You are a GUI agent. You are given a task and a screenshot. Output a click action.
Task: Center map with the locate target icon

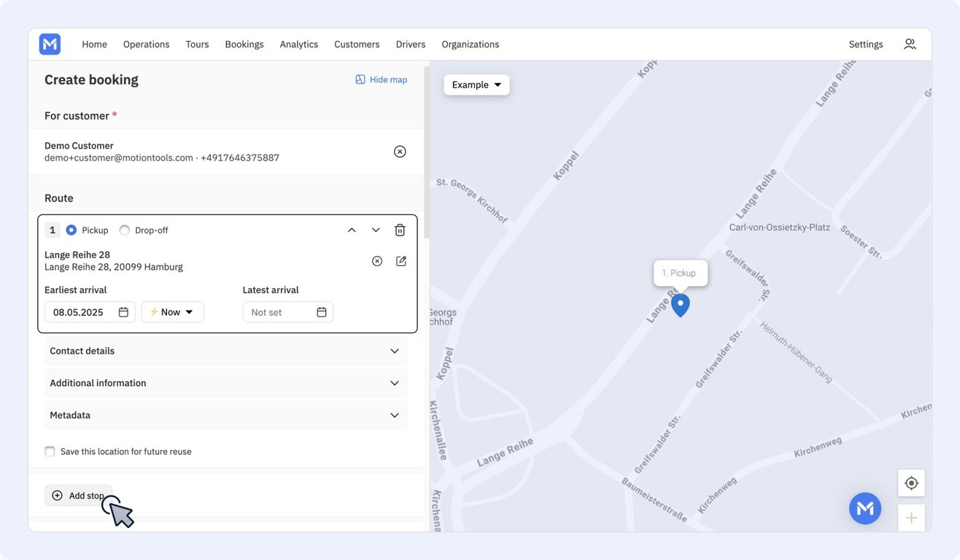click(x=911, y=483)
